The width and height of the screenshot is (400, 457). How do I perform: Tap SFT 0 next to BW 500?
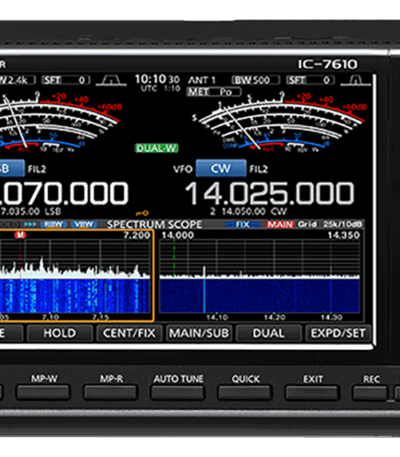310,80
